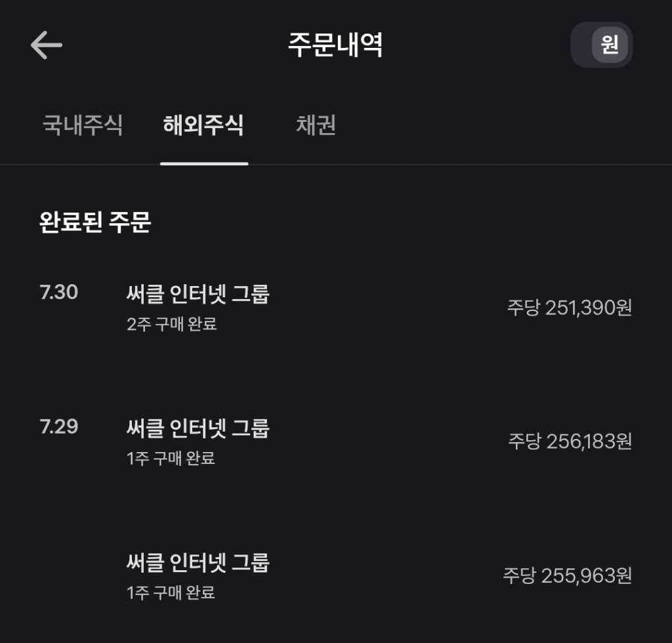Click the 7.29 order date

click(x=59, y=427)
